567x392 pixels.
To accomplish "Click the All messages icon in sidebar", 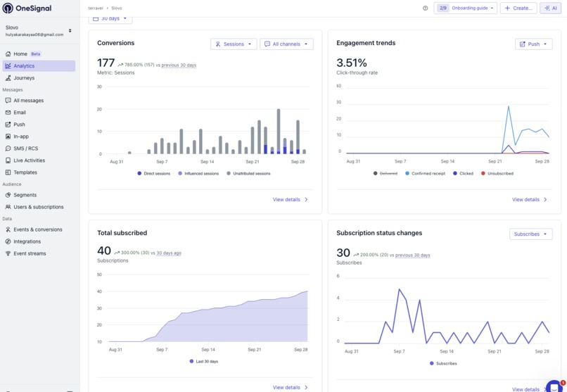I will (x=8, y=100).
